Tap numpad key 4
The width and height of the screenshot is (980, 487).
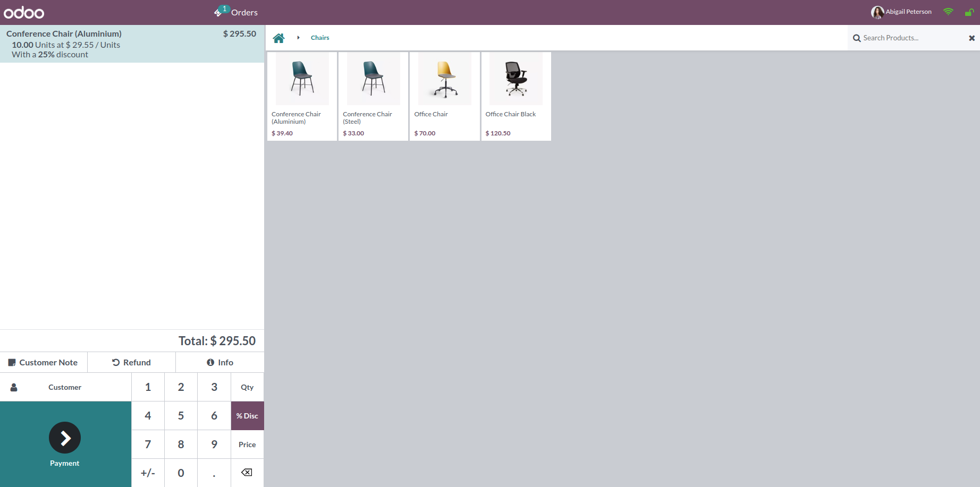(148, 416)
